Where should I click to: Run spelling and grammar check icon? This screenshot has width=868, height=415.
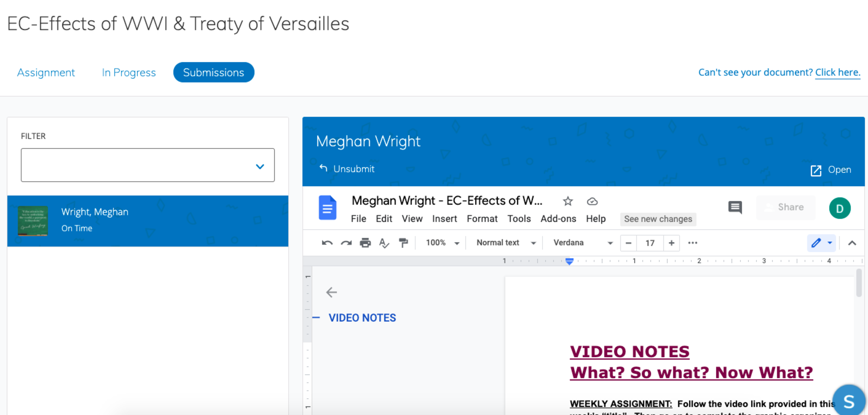[384, 243]
